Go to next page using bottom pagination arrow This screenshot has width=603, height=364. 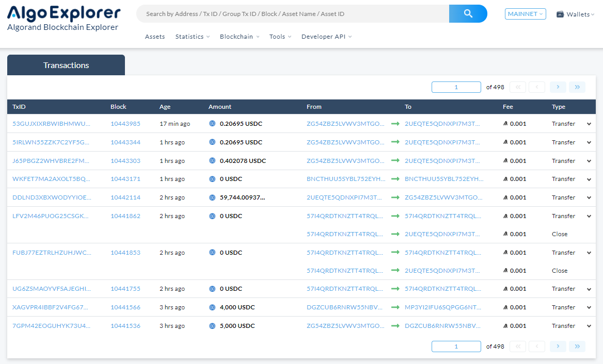558,346
